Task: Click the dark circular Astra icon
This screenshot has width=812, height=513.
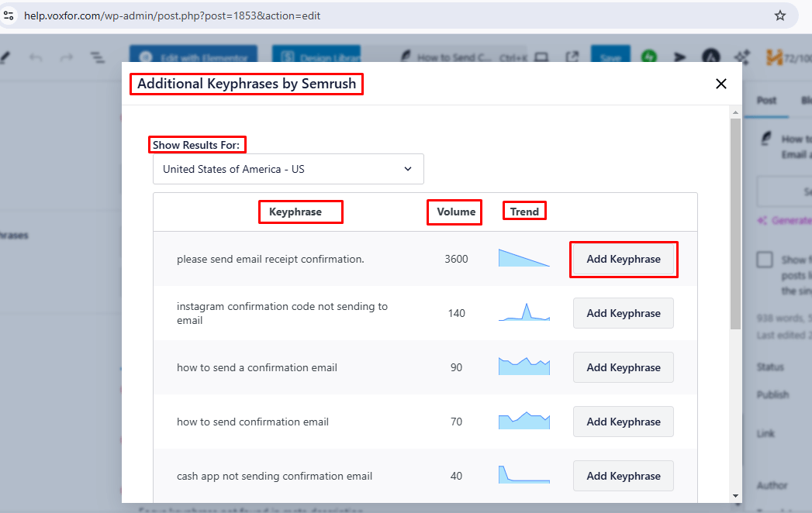Action: coord(711,57)
